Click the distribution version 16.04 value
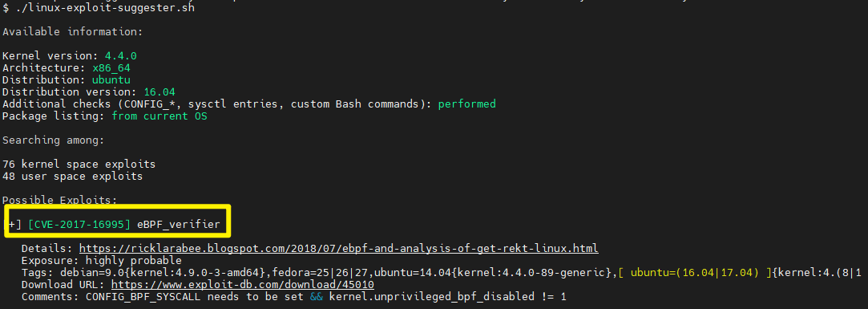Image resolution: width=868 pixels, height=309 pixels. point(159,92)
